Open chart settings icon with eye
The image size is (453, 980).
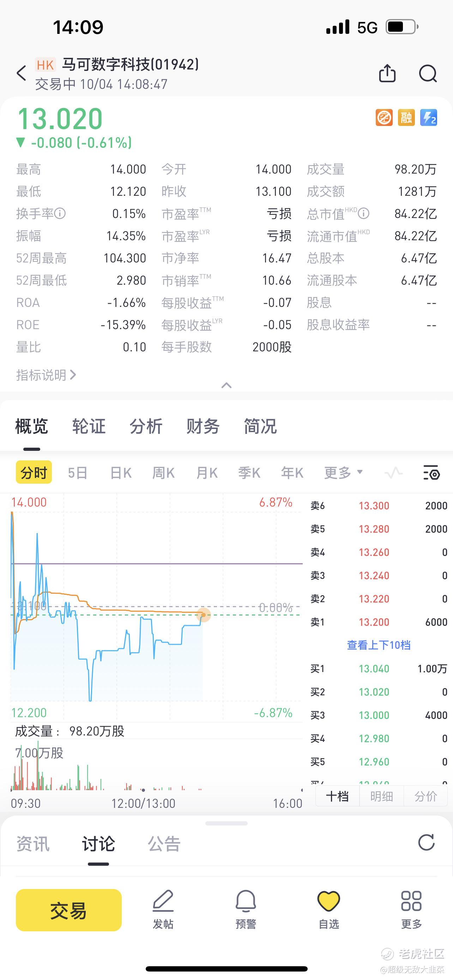432,472
